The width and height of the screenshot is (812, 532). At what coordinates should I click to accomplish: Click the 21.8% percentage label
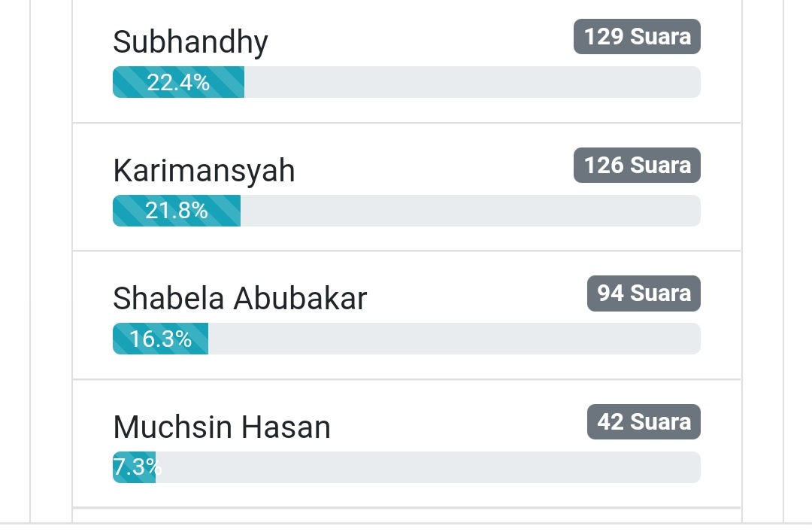[177, 211]
